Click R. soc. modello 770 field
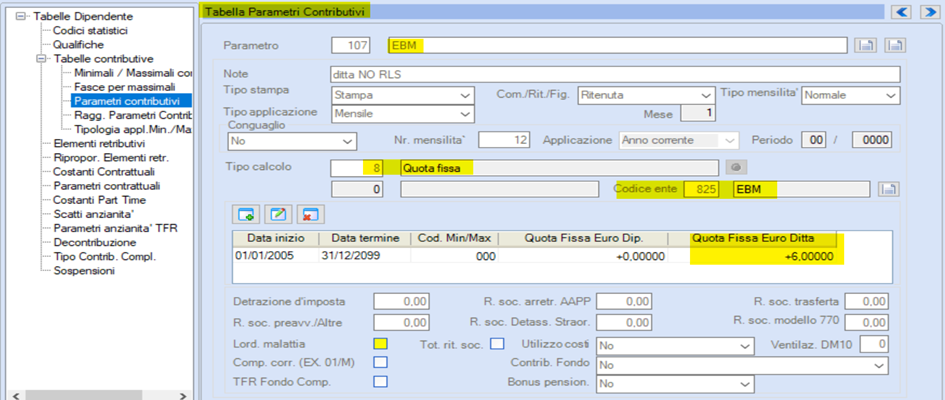This screenshot has width=945, height=400. tap(867, 323)
